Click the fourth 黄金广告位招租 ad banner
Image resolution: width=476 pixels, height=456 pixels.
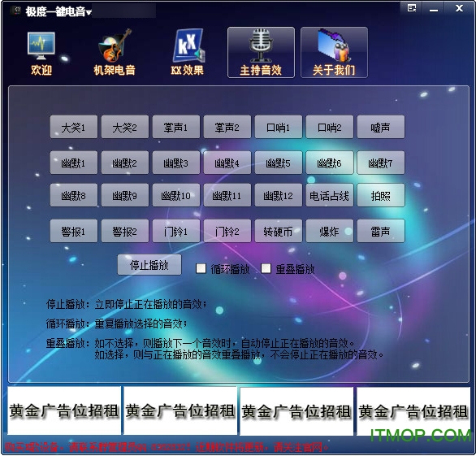click(x=413, y=410)
